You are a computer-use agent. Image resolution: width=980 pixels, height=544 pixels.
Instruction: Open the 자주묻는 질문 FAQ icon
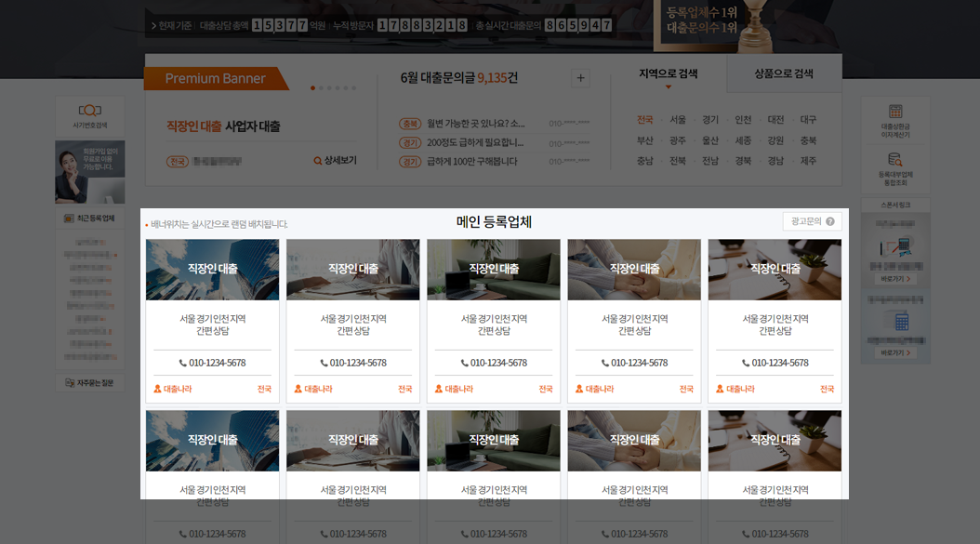(69, 382)
